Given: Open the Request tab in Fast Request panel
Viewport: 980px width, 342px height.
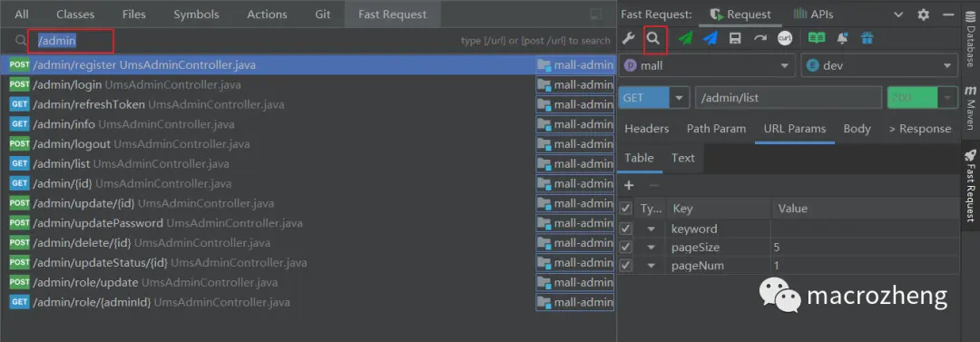Looking at the screenshot, I should 740,15.
